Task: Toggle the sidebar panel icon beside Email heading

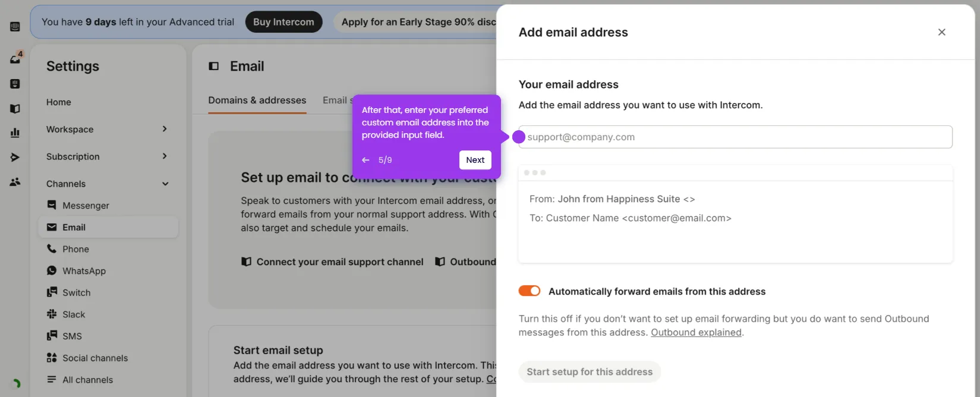Action: [x=214, y=66]
